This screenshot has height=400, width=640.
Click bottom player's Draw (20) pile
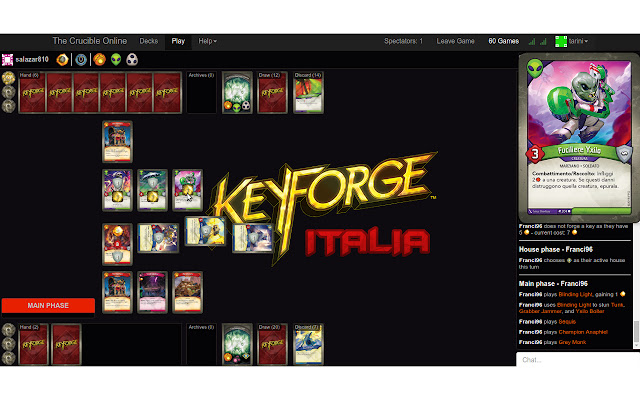[x=272, y=344]
